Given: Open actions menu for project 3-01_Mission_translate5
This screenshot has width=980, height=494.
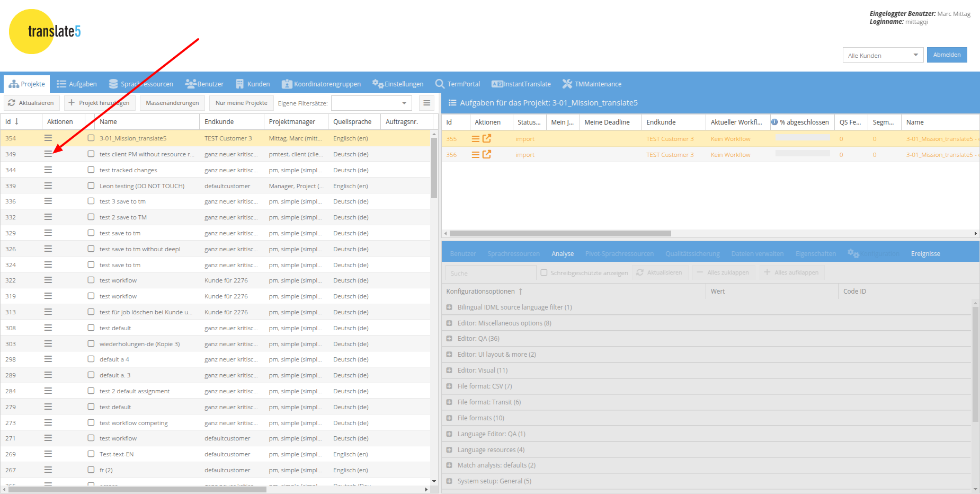Looking at the screenshot, I should click(x=48, y=138).
